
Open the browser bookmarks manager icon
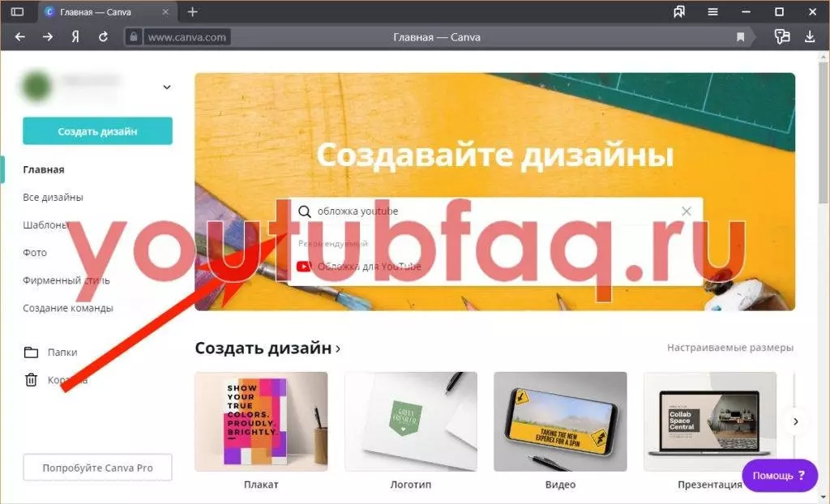[679, 11]
